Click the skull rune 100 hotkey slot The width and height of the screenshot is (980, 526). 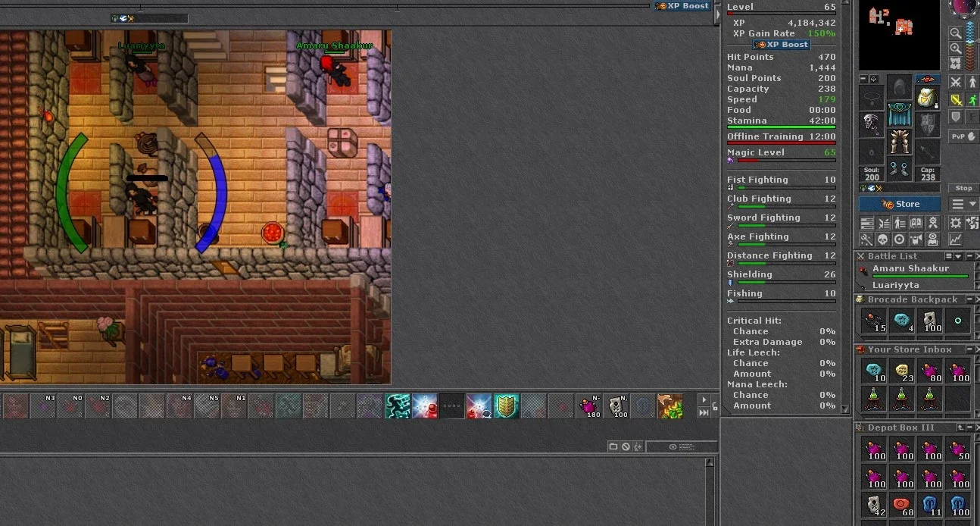pyautogui.click(x=616, y=406)
